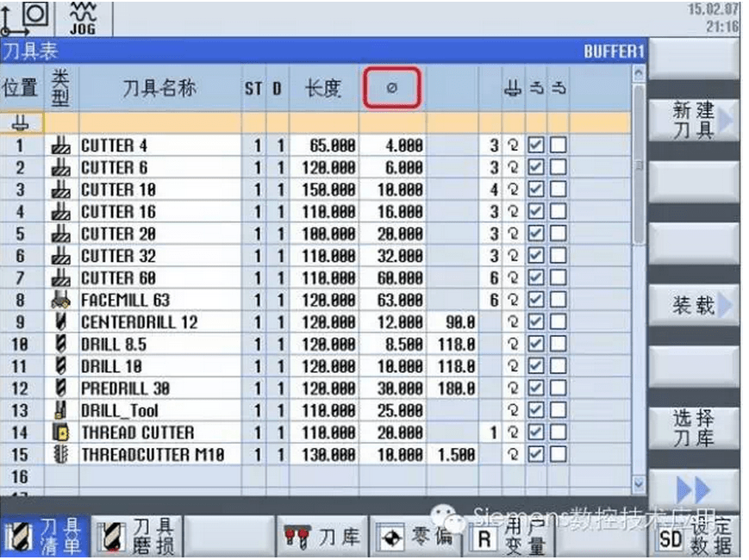Switch to the 刀具磨损 tab

click(x=136, y=535)
